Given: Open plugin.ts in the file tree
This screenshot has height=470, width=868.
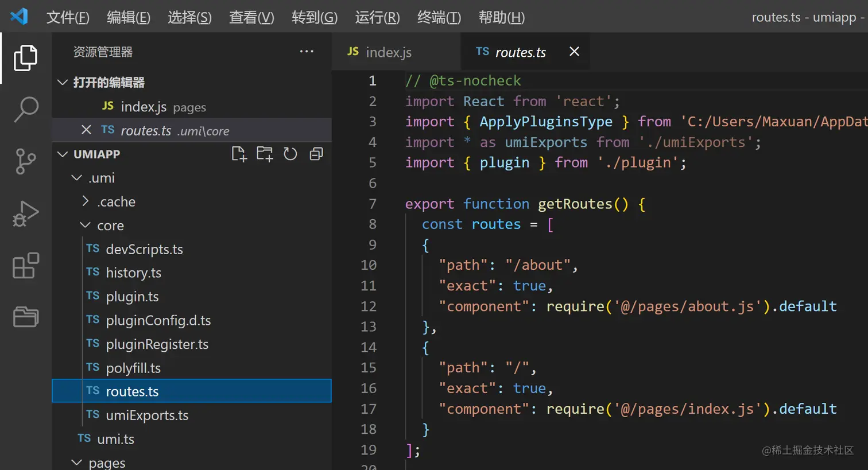Looking at the screenshot, I should point(192,297).
